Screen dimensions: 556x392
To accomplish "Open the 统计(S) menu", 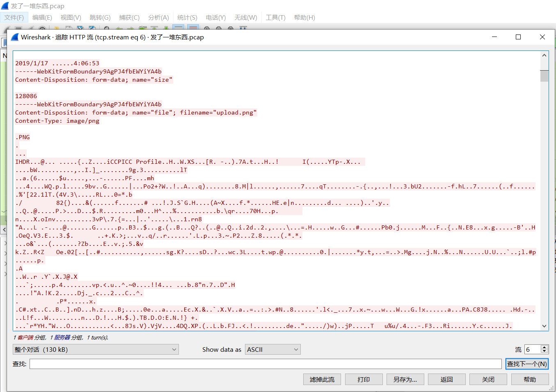I will [187, 17].
